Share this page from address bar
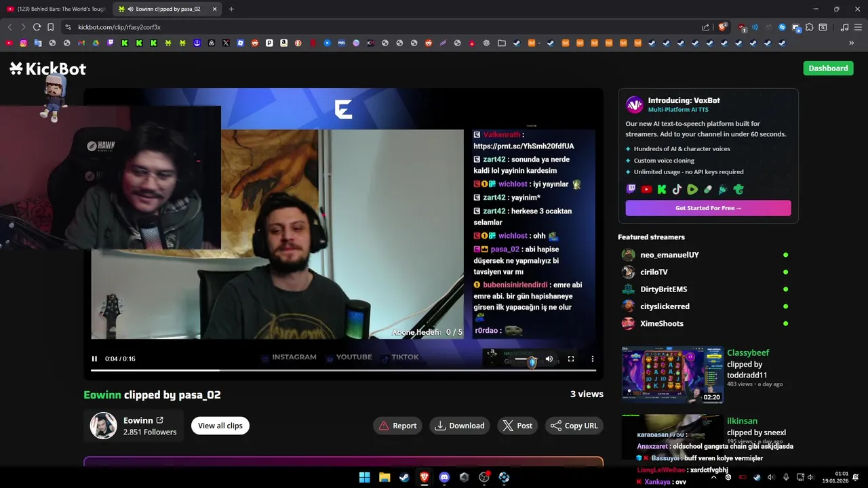This screenshot has width=868, height=488. [705, 27]
